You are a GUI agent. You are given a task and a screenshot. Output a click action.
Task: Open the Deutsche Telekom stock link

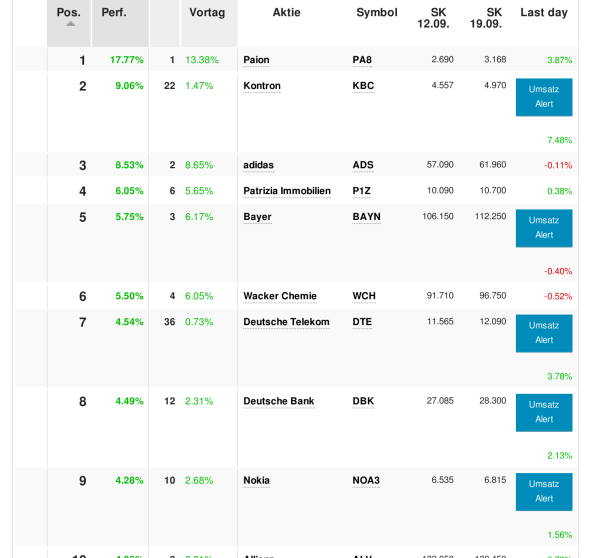coord(286,322)
